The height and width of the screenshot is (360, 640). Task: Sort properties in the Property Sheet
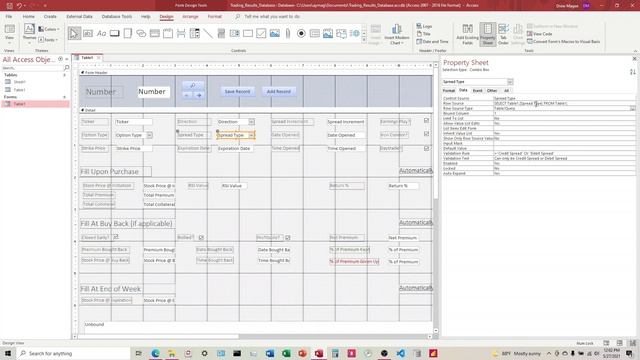(x=633, y=72)
